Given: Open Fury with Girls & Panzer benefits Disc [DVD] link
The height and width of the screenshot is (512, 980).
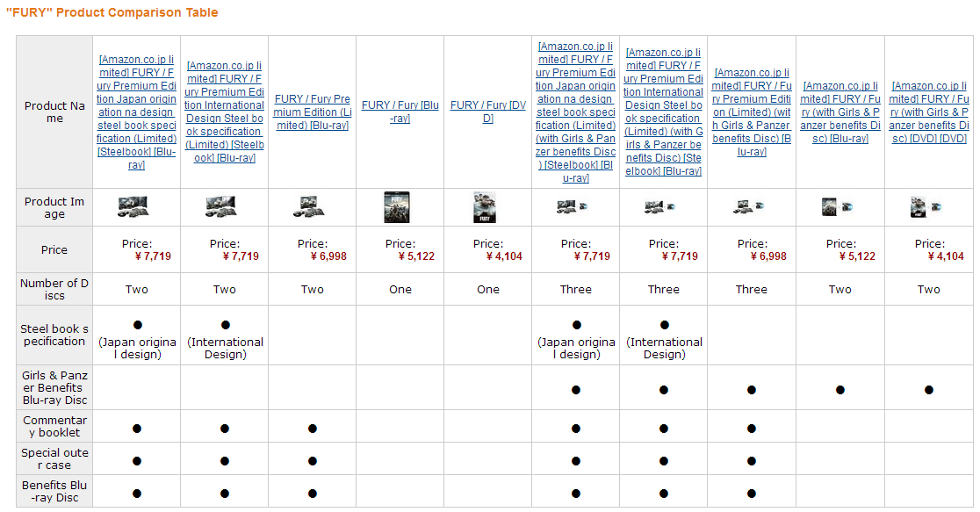Looking at the screenshot, I should pyautogui.click(x=929, y=112).
